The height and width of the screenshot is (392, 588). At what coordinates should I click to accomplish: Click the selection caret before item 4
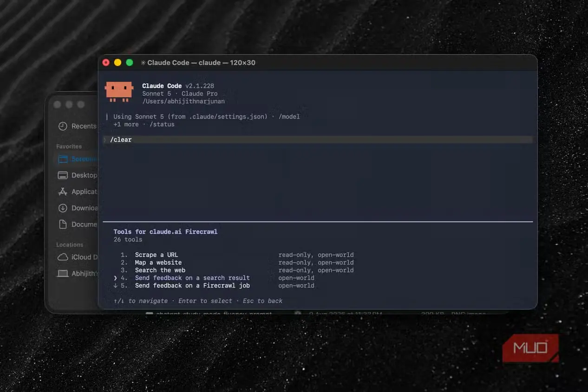point(115,278)
